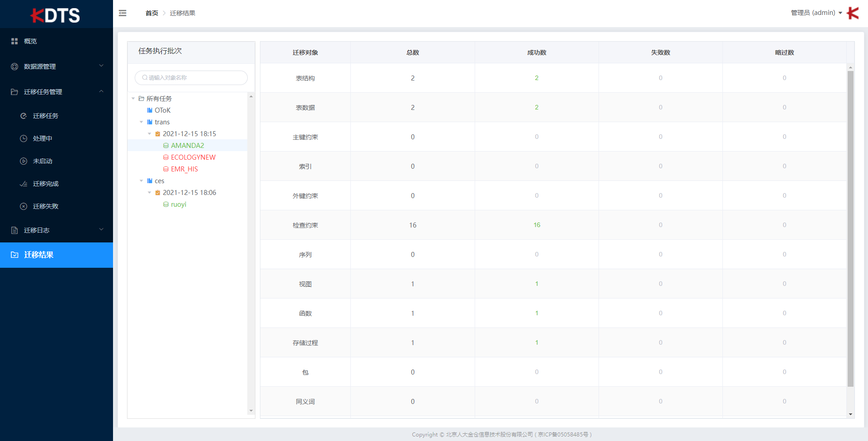Collapse the all-tasks root tree node
The image size is (868, 441).
point(133,99)
